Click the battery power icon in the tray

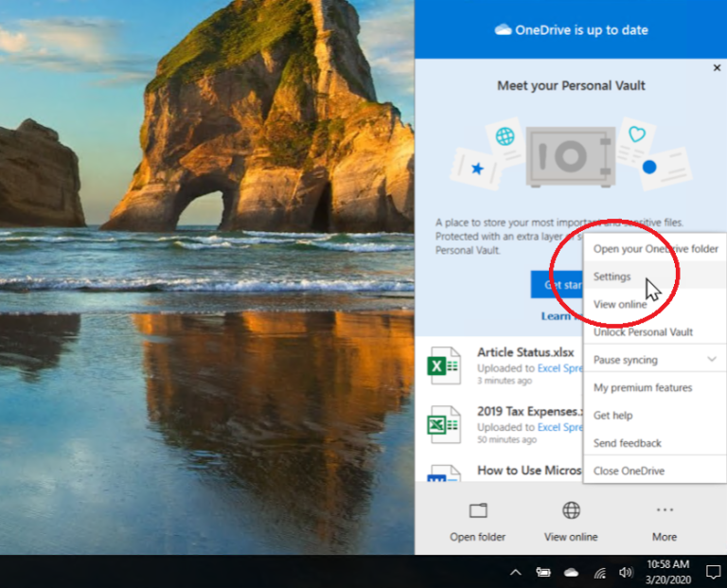[543, 573]
